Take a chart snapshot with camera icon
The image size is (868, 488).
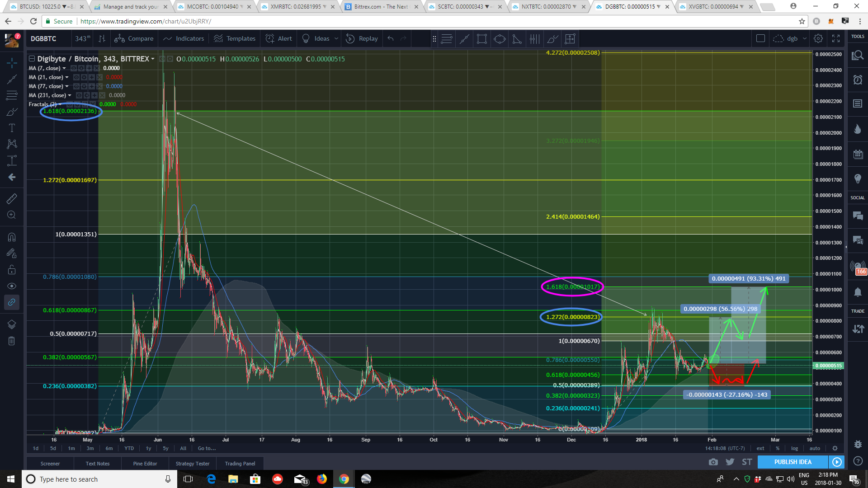pyautogui.click(x=713, y=462)
